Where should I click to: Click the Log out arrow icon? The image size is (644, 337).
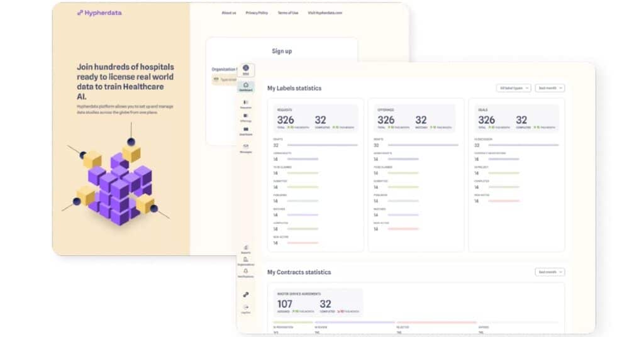pos(246,309)
